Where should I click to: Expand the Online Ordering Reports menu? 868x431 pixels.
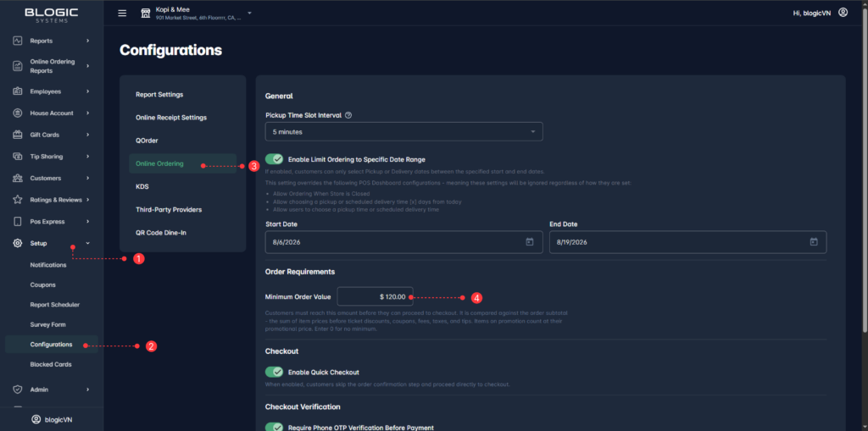[87, 66]
